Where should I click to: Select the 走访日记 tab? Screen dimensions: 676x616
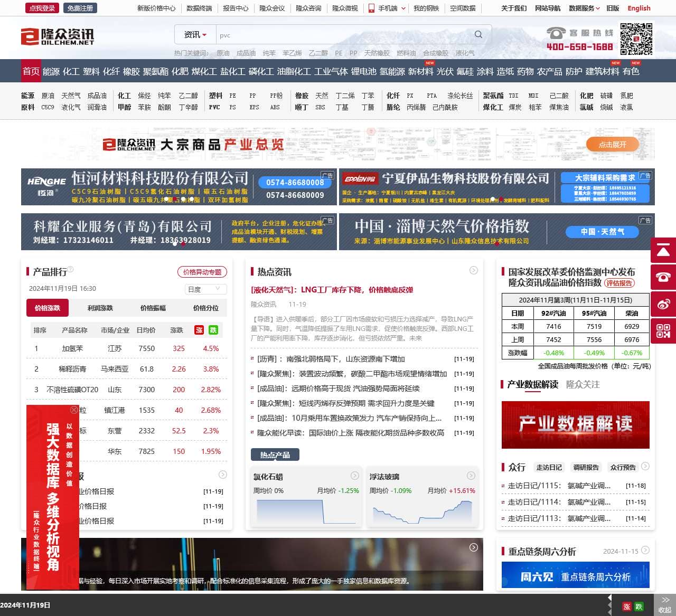(x=549, y=467)
